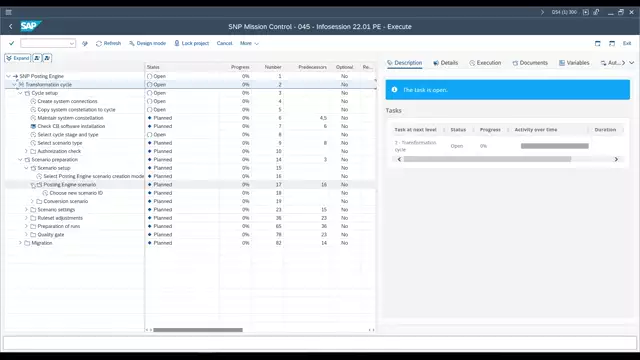This screenshot has height=360, width=640.
Task: Switch to the Details tab
Action: 445,63
